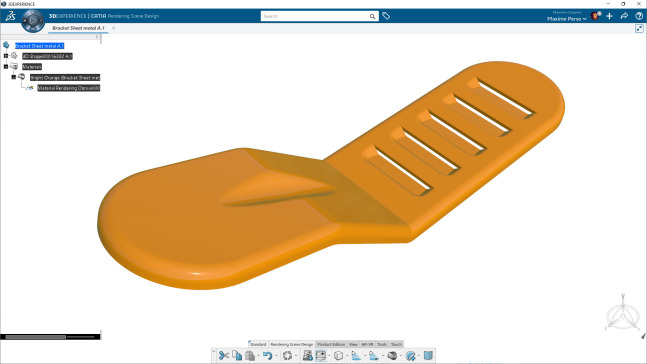This screenshot has width=647, height=364.
Task: Click the Paste icon in bottom toolbar
Action: (x=250, y=355)
